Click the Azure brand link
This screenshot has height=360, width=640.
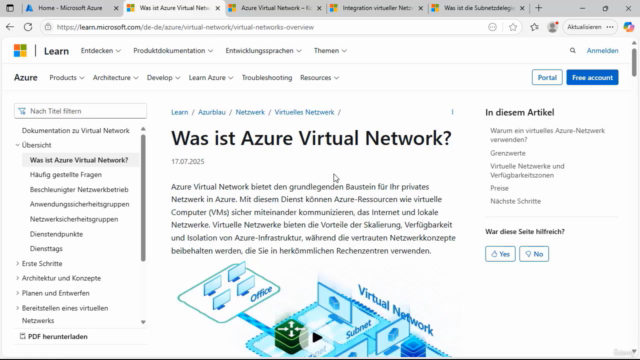(26, 78)
